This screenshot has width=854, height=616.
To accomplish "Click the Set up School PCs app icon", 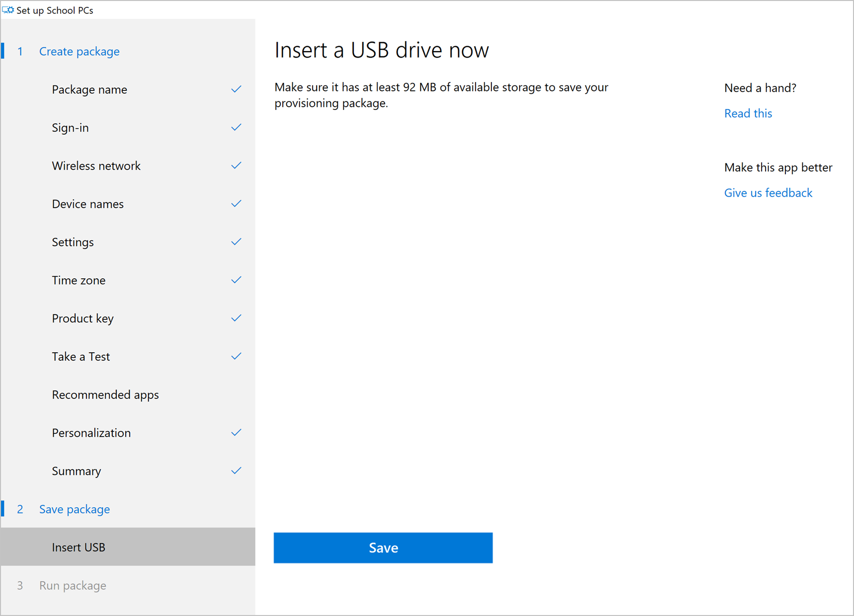I will [8, 10].
